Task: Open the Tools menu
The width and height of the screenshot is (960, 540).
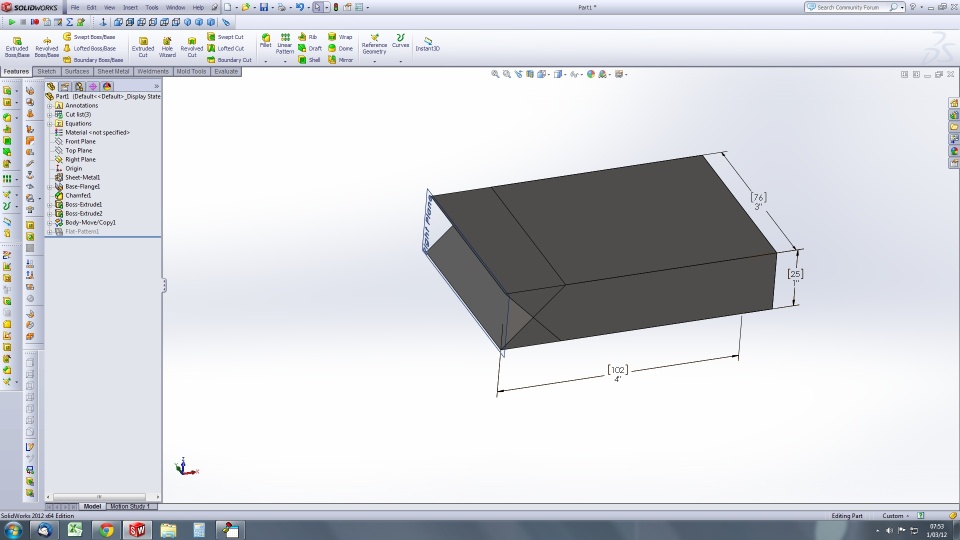Action: [x=152, y=7]
